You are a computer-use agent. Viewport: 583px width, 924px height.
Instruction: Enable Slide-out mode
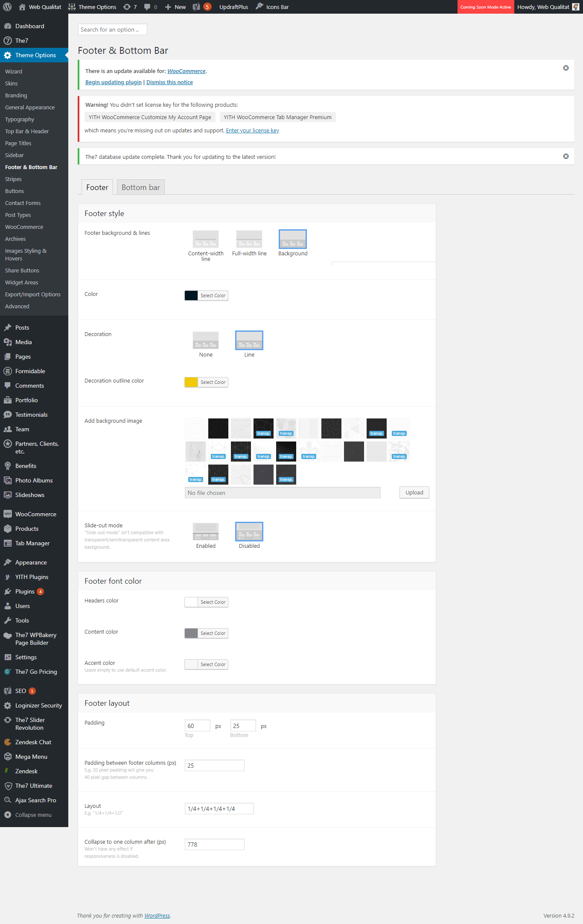click(206, 532)
